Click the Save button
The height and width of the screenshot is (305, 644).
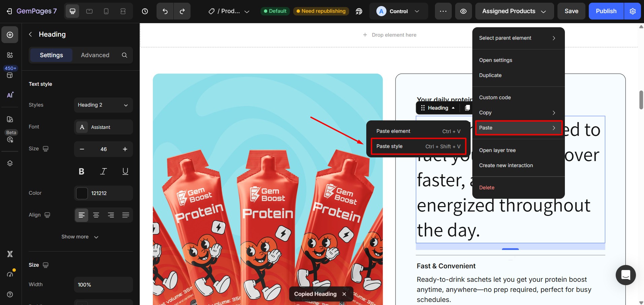[571, 11]
